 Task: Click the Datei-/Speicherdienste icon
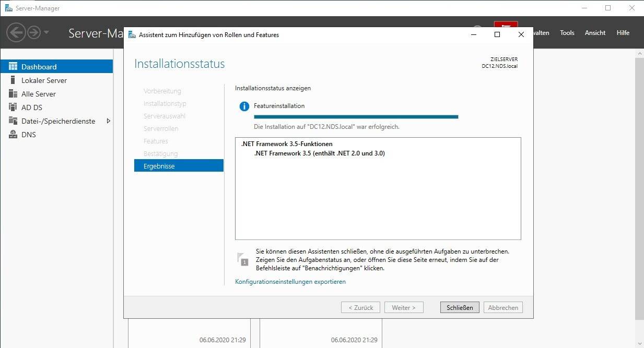13,121
